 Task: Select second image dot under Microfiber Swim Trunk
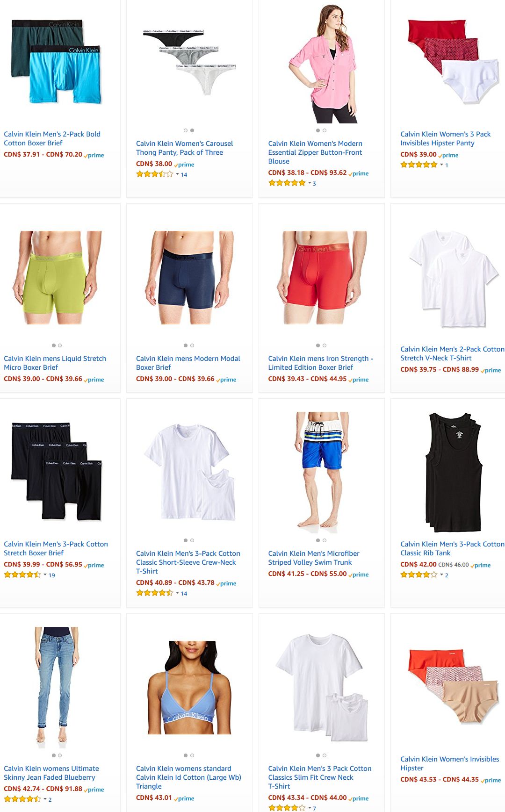click(325, 540)
